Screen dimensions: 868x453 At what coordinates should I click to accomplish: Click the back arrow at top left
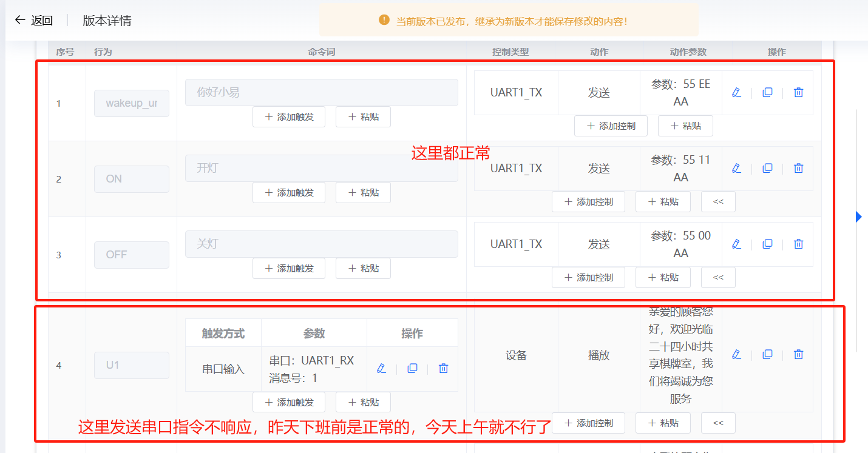coord(18,19)
